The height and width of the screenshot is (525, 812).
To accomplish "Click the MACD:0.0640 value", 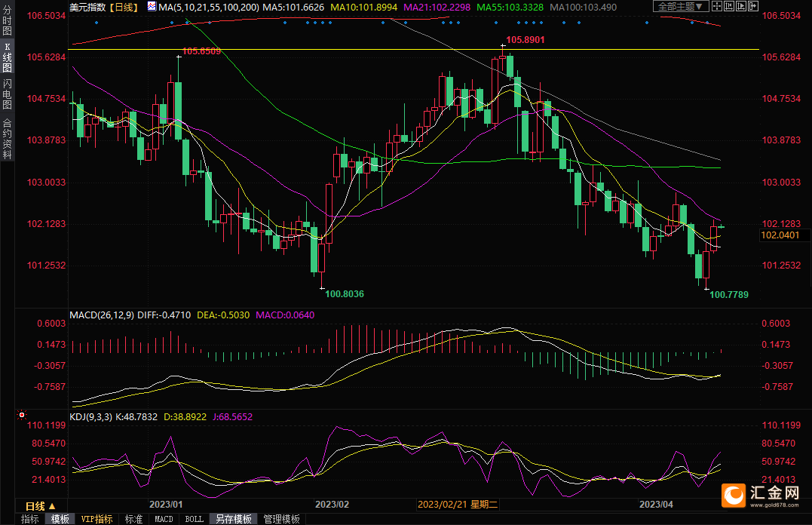I will [x=285, y=315].
